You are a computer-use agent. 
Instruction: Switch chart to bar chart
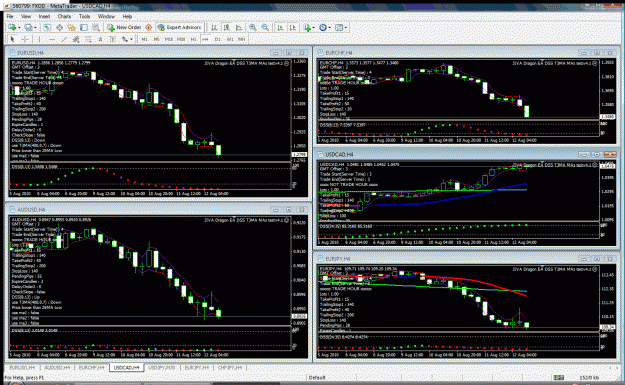214,28
